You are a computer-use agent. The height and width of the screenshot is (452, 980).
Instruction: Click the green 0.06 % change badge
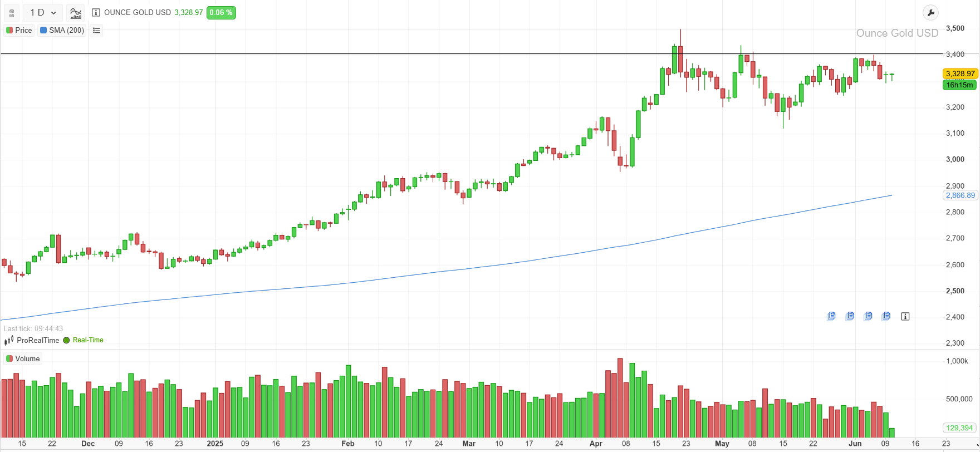click(x=221, y=12)
